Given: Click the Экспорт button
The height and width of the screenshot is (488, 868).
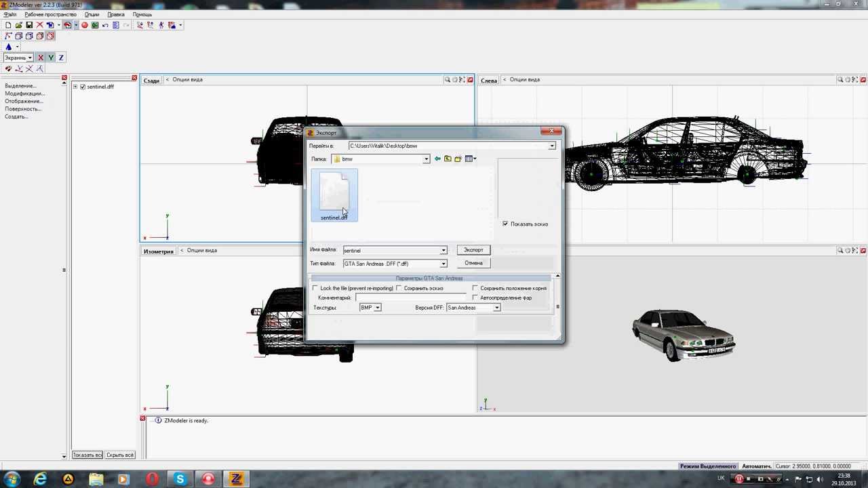Looking at the screenshot, I should [x=473, y=250].
